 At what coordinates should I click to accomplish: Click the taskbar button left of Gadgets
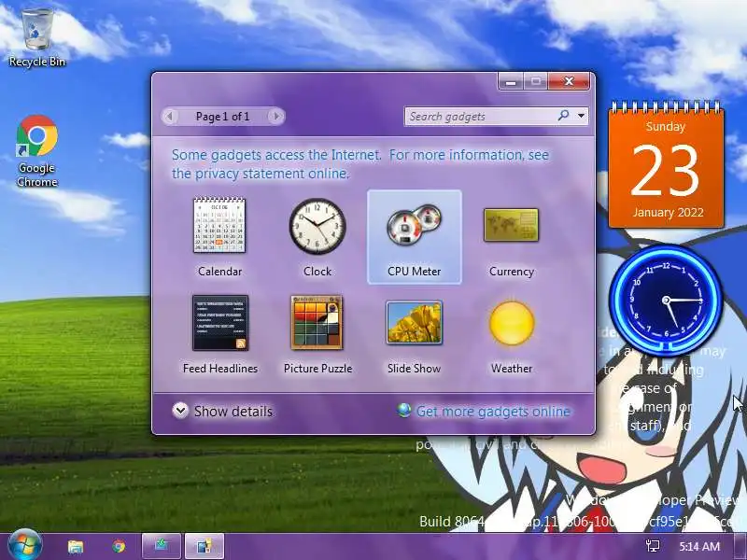point(162,546)
